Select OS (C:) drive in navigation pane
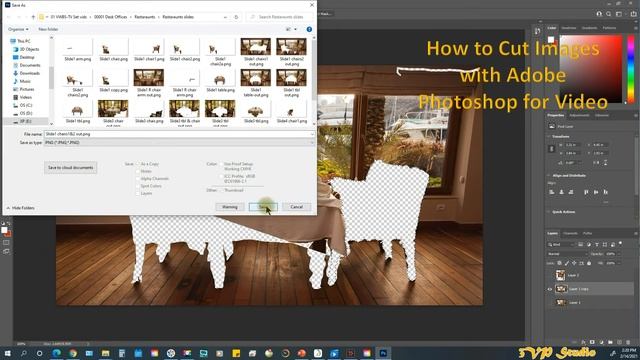The image size is (640, 360). pyautogui.click(x=23, y=105)
